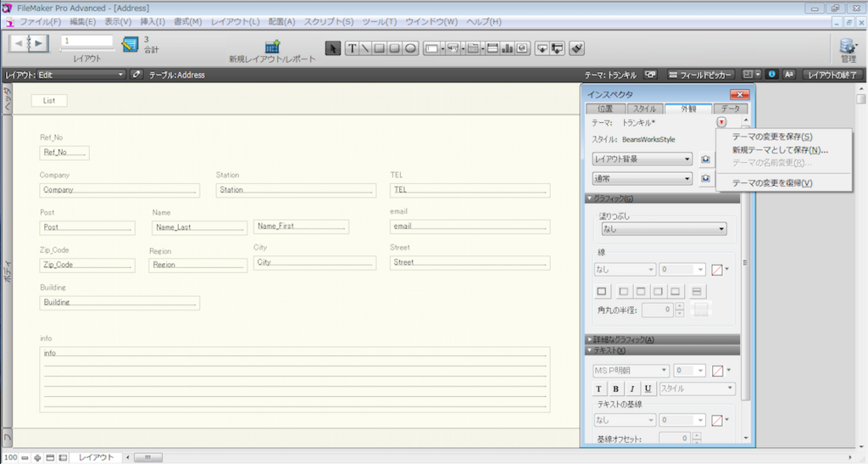Open the スクリプト(S) menu
This screenshot has height=464, width=868.
coord(329,21)
